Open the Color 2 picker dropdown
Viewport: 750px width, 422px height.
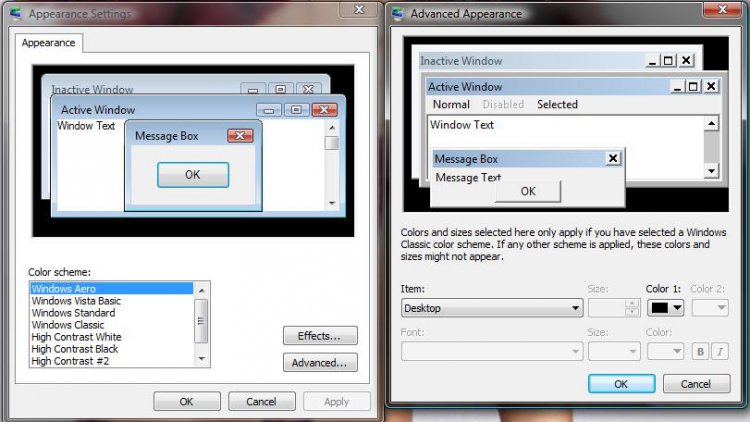710,308
